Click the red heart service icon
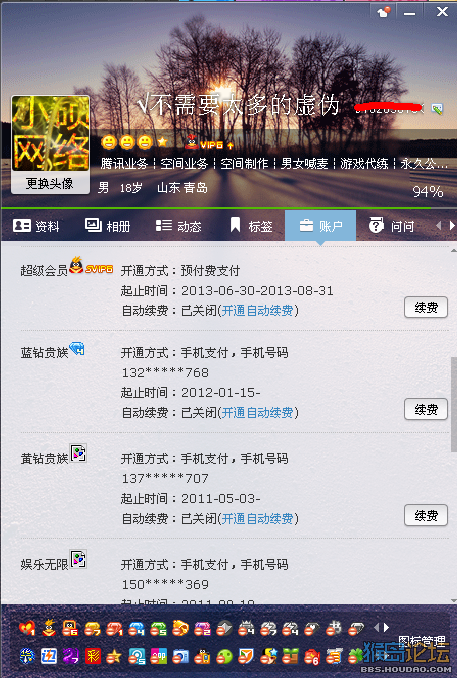457x678 pixels. pos(27,628)
